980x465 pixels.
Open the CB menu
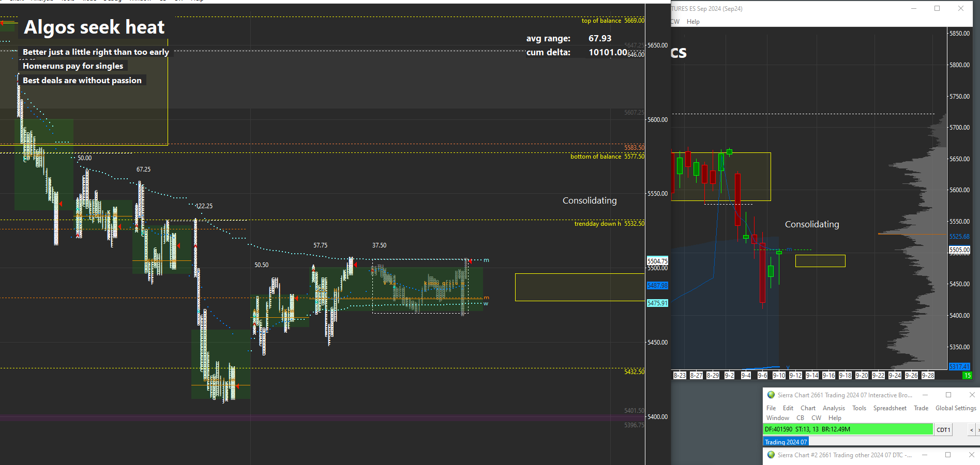(x=801, y=418)
